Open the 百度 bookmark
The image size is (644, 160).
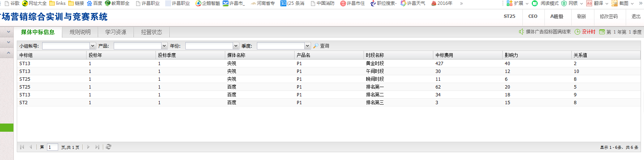click(94, 3)
